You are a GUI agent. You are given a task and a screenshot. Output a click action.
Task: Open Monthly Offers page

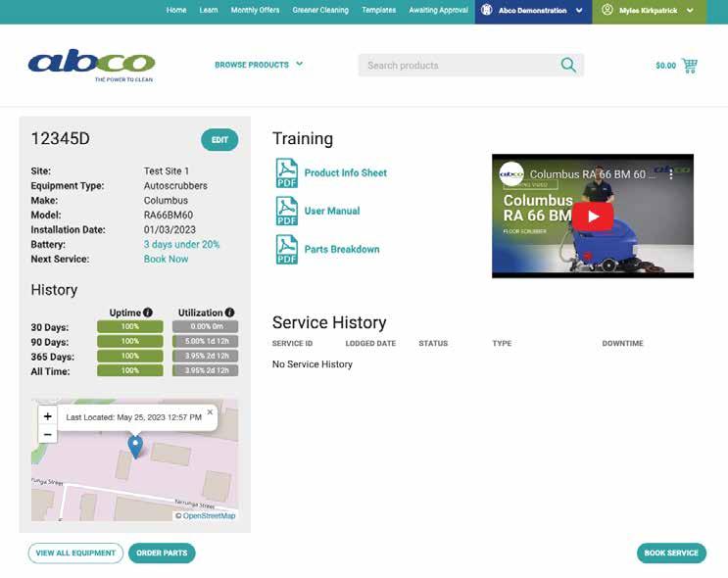coord(255,10)
